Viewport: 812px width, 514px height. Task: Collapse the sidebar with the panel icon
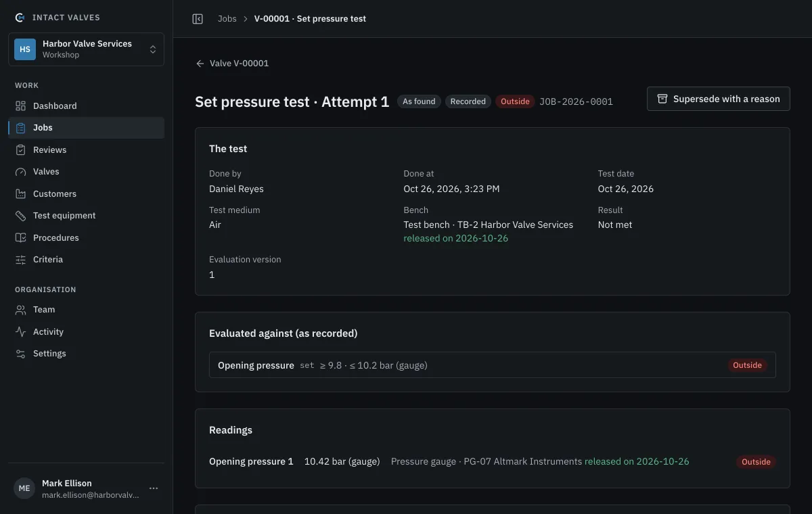tap(198, 19)
